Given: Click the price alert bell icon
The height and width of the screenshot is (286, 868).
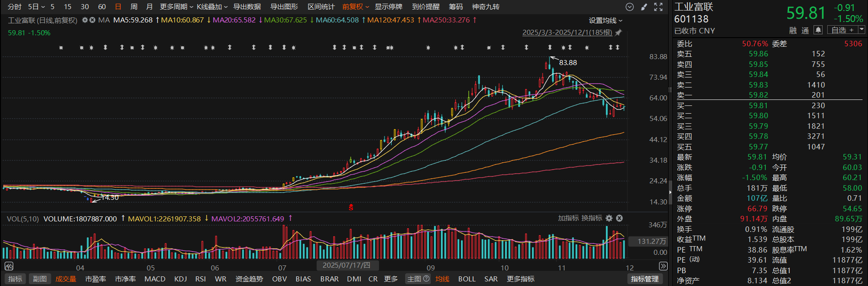Looking at the screenshot, I should (818, 30).
